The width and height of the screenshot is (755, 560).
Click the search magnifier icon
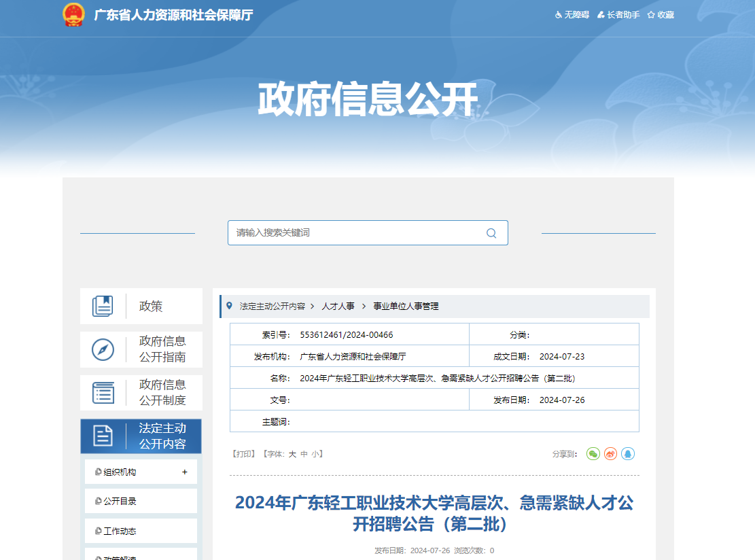point(491,233)
